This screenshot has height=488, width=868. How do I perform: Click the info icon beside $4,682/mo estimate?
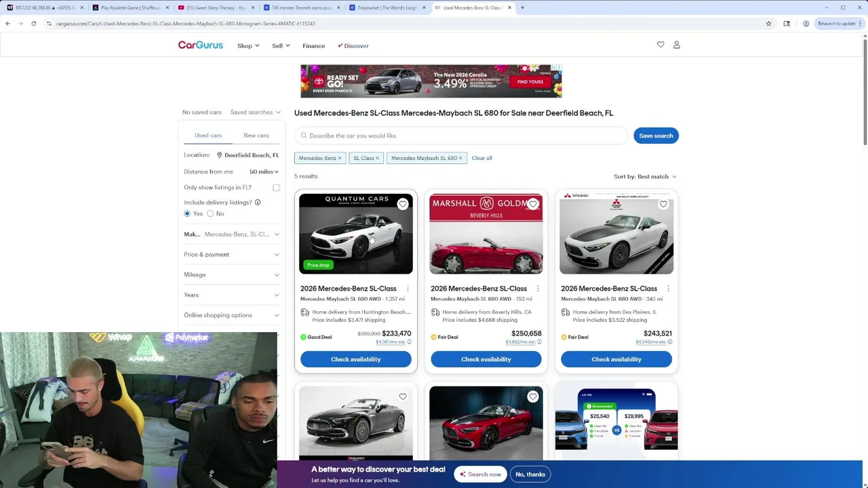pos(539,342)
